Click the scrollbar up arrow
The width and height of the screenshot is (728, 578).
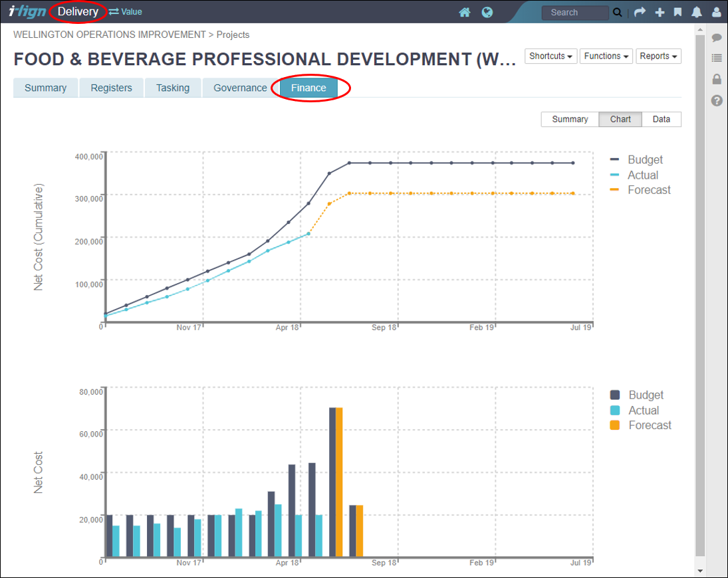point(700,30)
